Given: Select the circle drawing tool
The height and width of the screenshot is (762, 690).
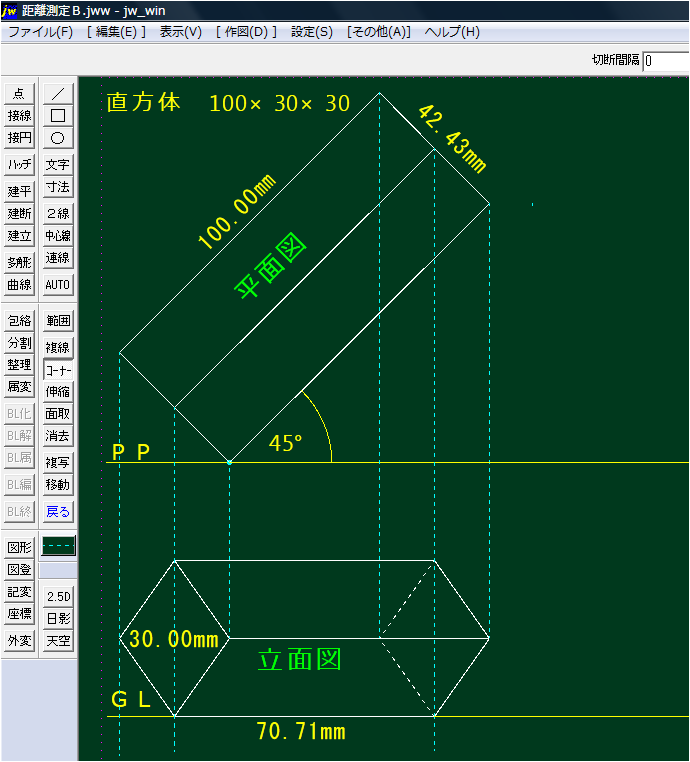Looking at the screenshot, I should pyautogui.click(x=58, y=138).
